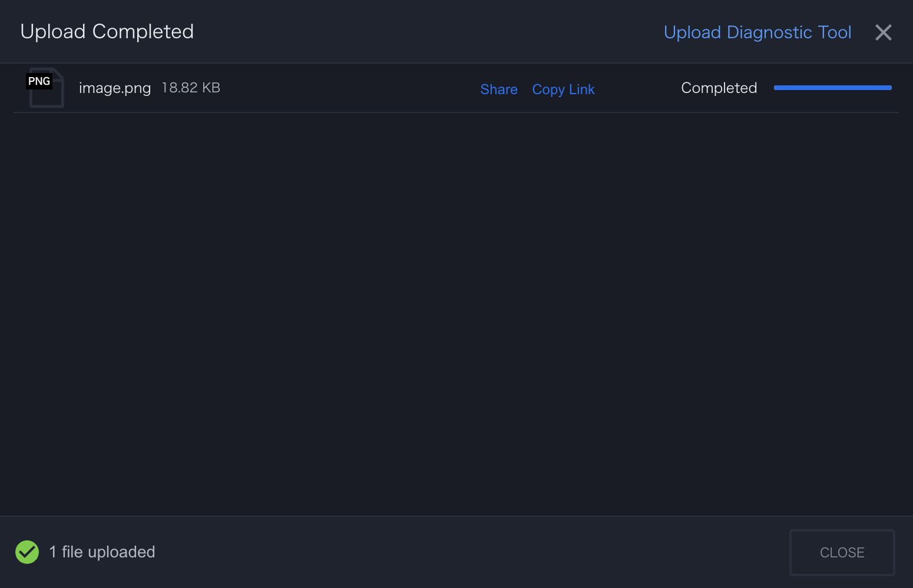Click the X icon to dismiss dialog
913x588 pixels.
(x=883, y=32)
